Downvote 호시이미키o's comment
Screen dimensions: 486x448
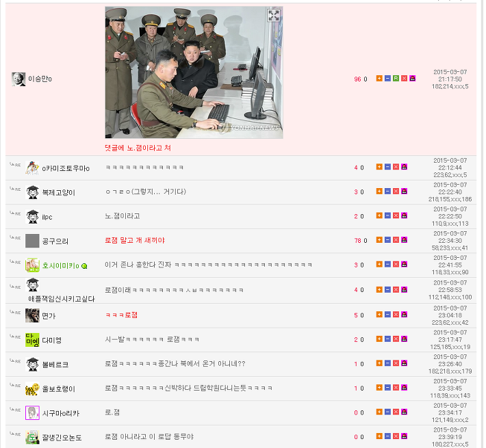(x=387, y=265)
